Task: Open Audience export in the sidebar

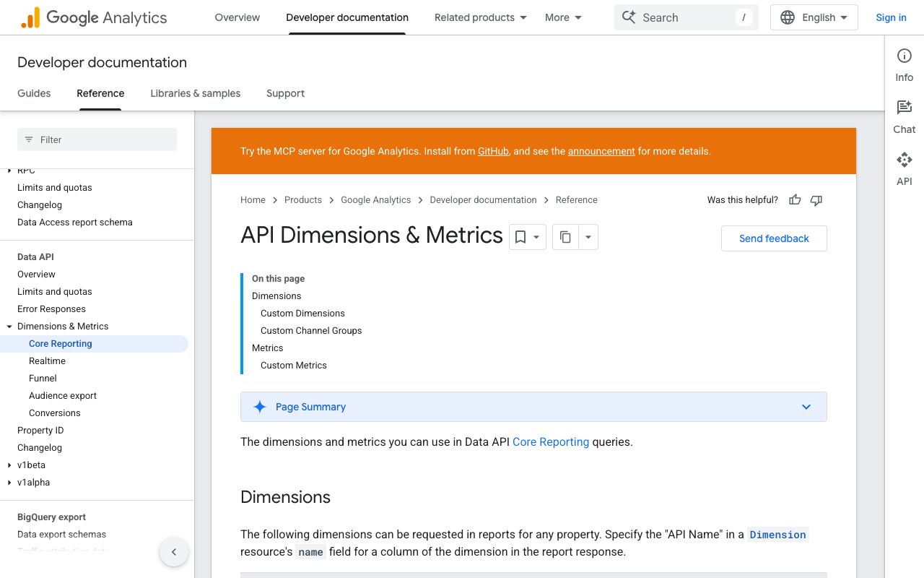Action: (63, 396)
